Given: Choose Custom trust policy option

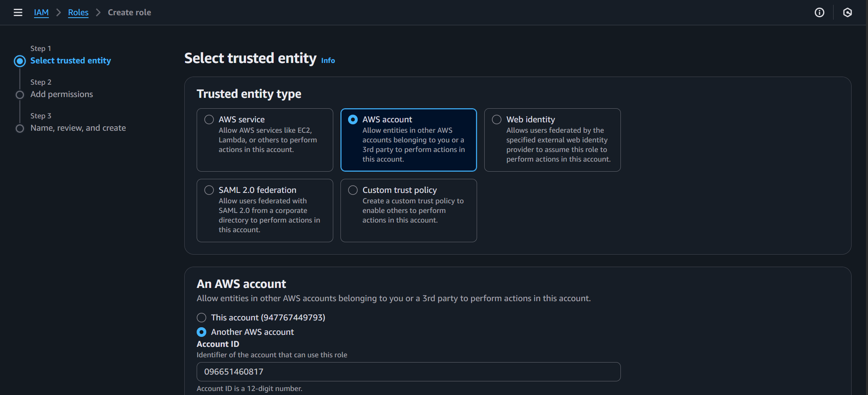Looking at the screenshot, I should pyautogui.click(x=353, y=190).
